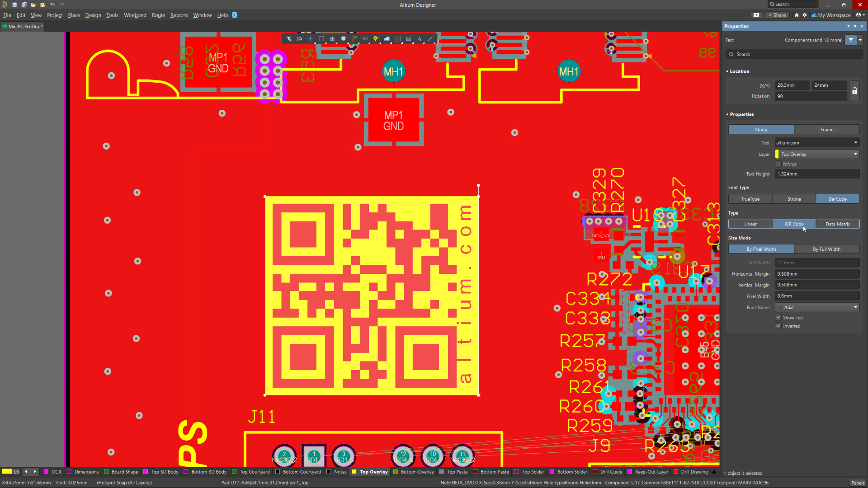This screenshot has height=488, width=868.
Task: Click the Properties panel Search field
Action: 794,55
